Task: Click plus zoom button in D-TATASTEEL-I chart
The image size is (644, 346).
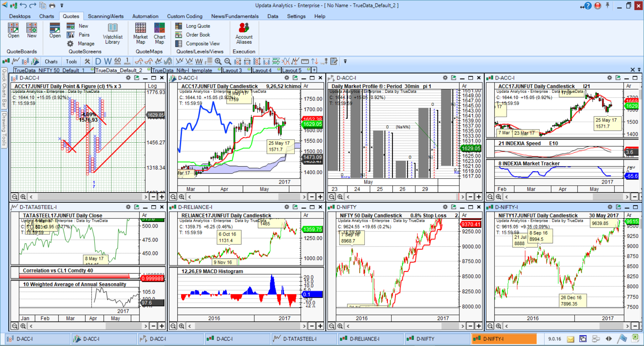Action: (162, 326)
